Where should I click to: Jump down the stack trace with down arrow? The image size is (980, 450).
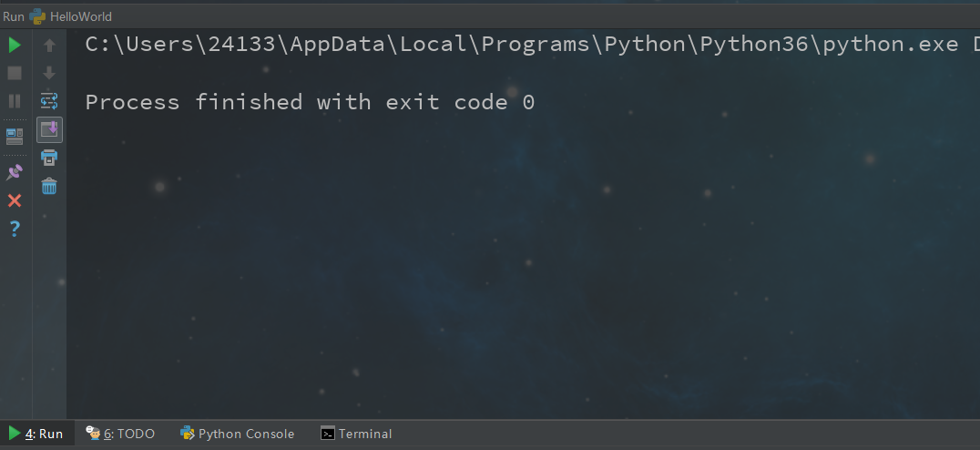(x=49, y=73)
